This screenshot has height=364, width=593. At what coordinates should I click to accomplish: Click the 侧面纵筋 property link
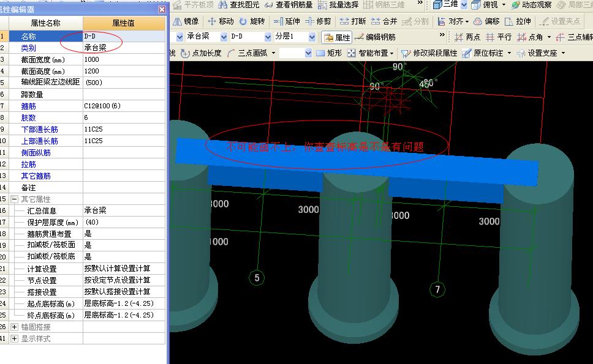pos(36,152)
